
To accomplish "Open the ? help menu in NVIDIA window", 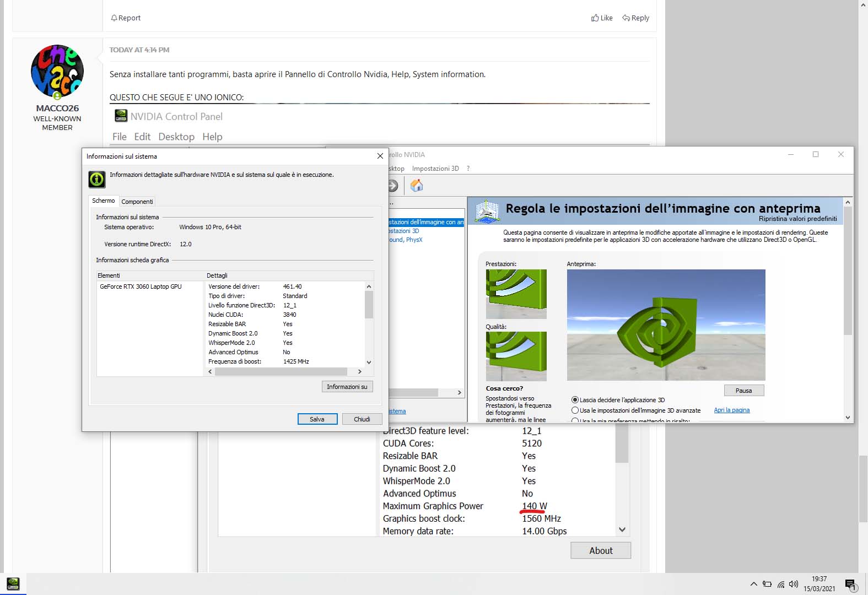I will (468, 169).
